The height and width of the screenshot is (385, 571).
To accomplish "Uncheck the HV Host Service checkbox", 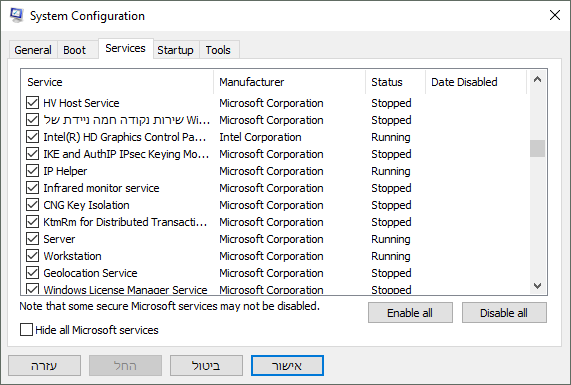I will tap(32, 103).
